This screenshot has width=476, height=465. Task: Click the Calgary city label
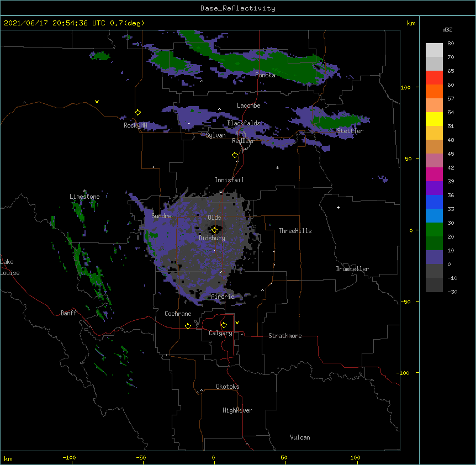(x=220, y=333)
